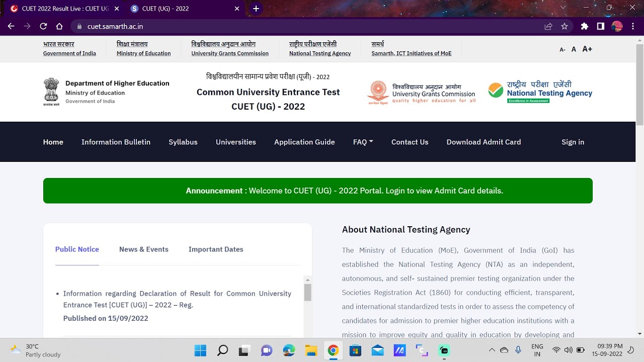Open Microsoft Store from the taskbar
This screenshot has width=644, height=362.
(x=355, y=350)
